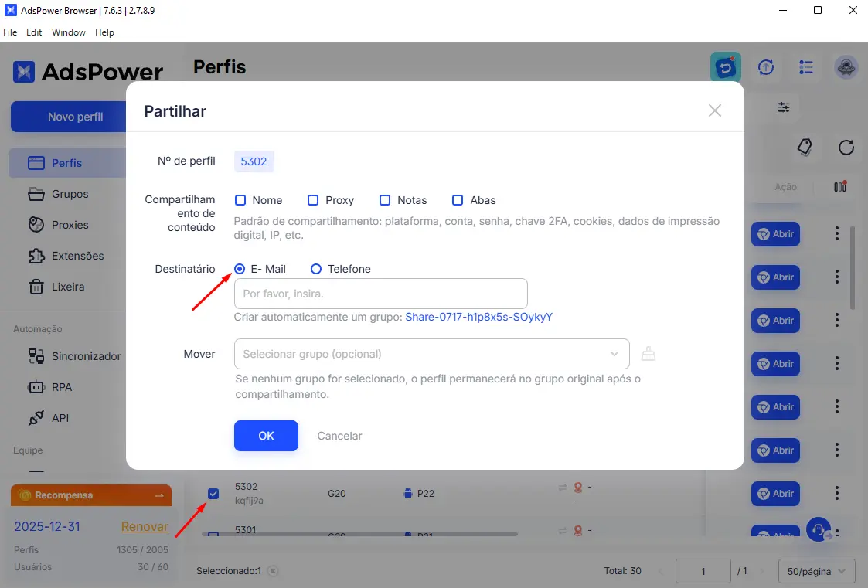Uncheck the profile 5302 row checkbox
The width and height of the screenshot is (868, 588).
click(x=213, y=494)
